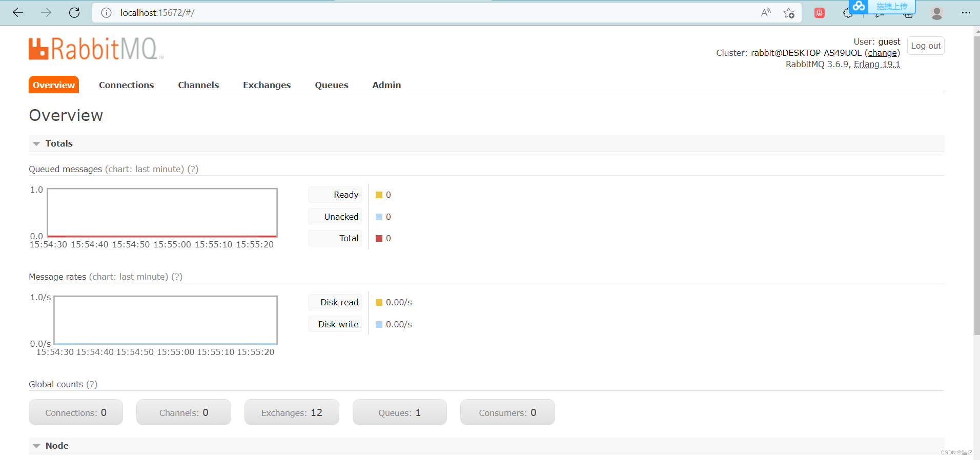The width and height of the screenshot is (980, 460).
Task: Click the yellow Disk read color swatch
Action: tap(379, 302)
